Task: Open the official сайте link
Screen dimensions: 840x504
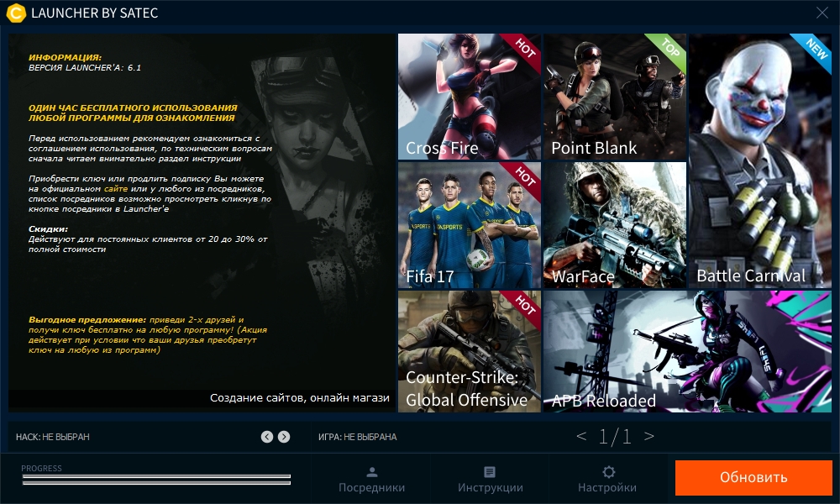Action: [116, 188]
